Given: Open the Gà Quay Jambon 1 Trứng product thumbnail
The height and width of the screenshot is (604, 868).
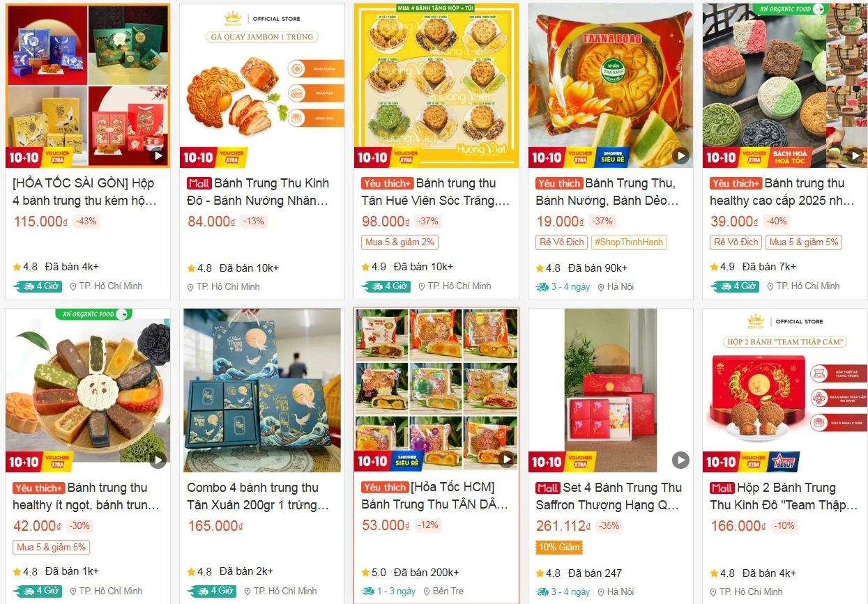Looking at the screenshot, I should [x=262, y=85].
